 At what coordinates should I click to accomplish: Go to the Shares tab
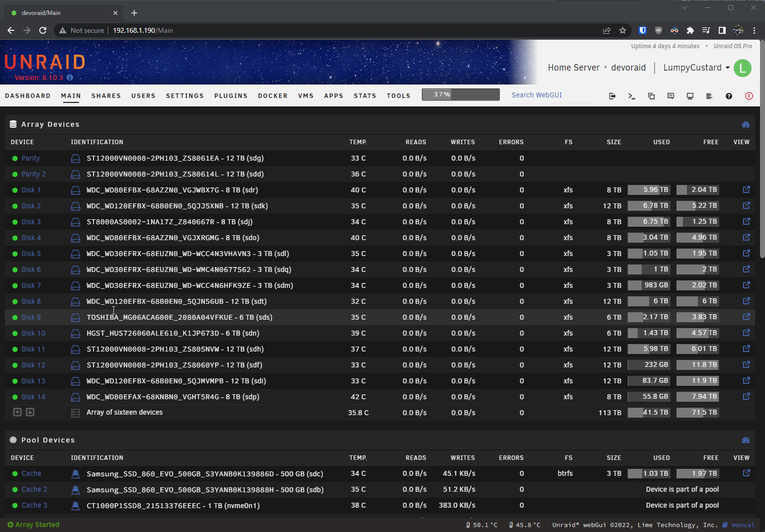coord(106,96)
